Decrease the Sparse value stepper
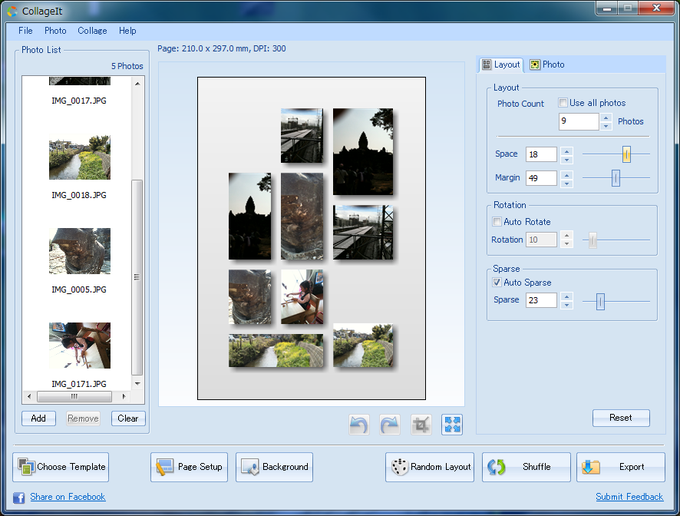This screenshot has width=680, height=516. 566,305
